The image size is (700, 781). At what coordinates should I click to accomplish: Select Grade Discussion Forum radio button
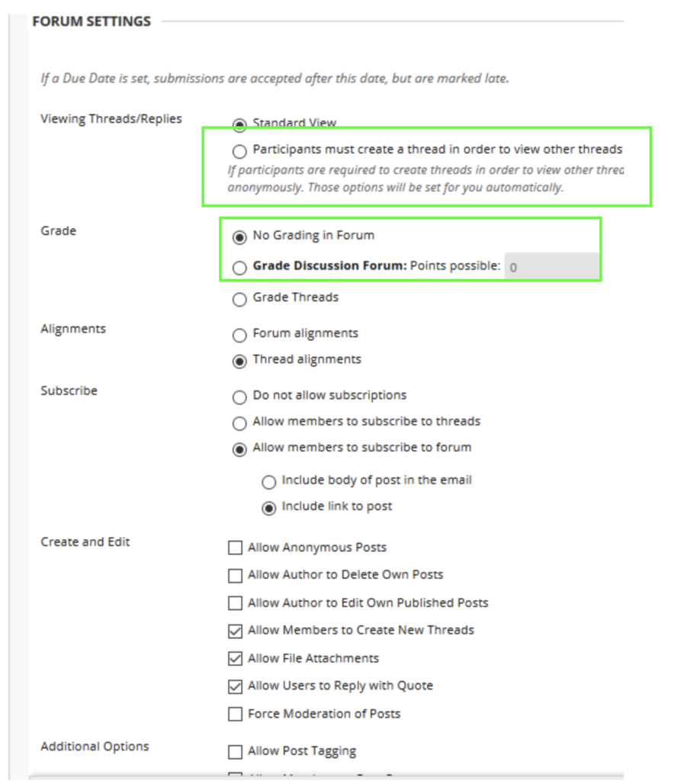coord(239,267)
